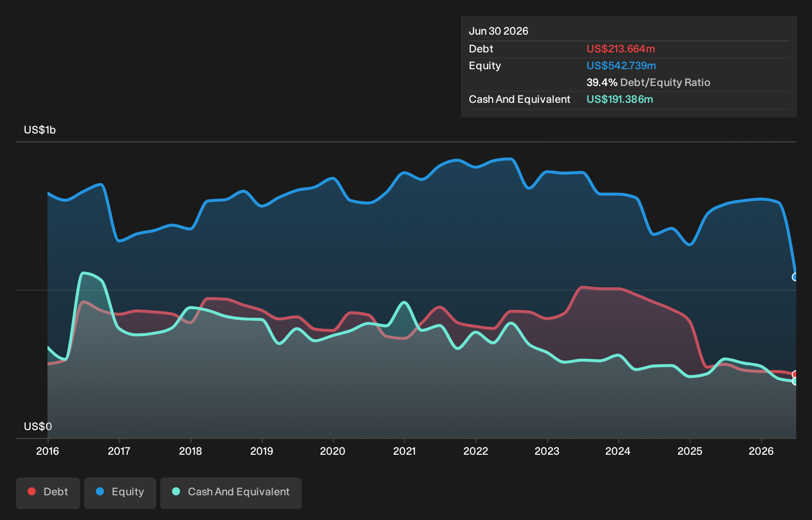Select the 2016 x-axis label
The image size is (812, 520).
pos(47,451)
